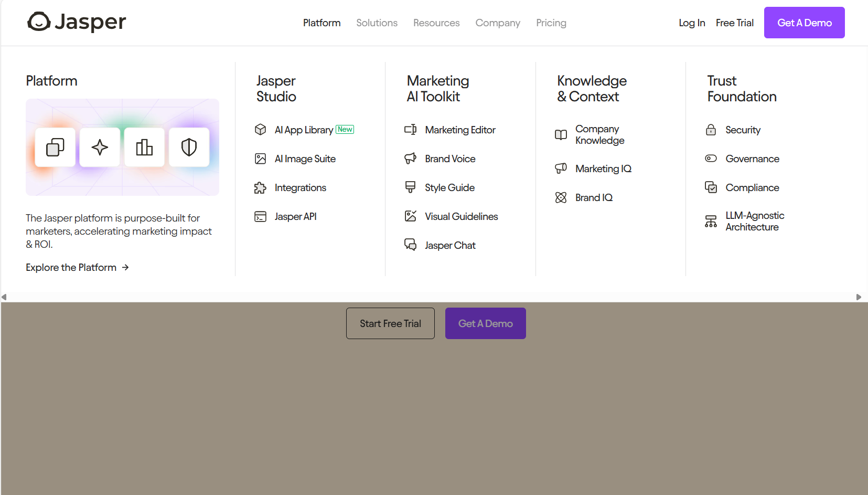
Task: Click the Marketing Editor icon
Action: click(411, 130)
